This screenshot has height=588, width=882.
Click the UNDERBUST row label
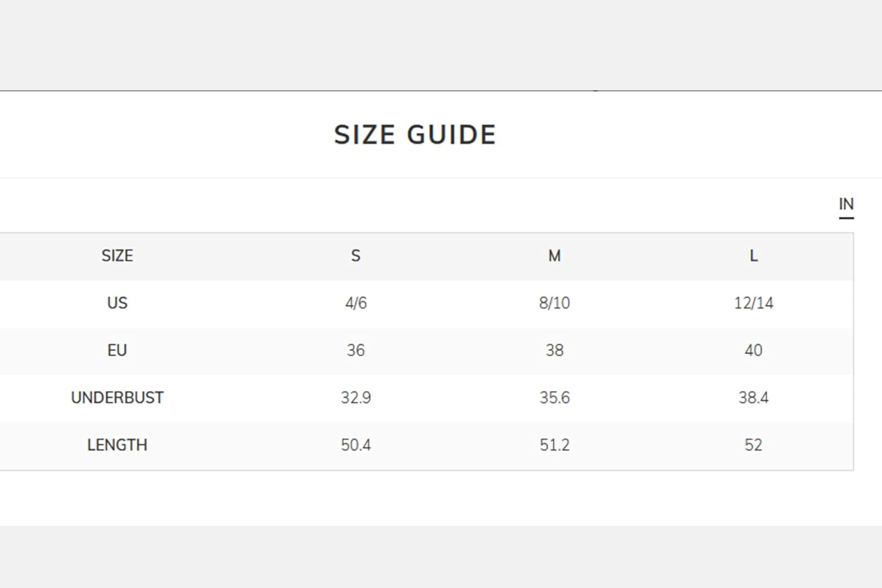click(117, 397)
